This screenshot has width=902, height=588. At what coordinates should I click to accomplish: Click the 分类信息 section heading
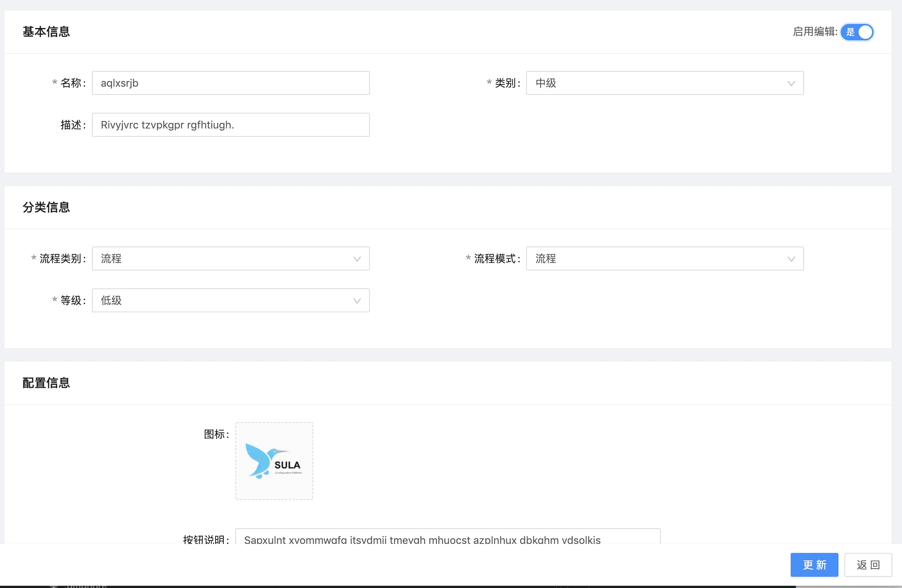coord(46,207)
